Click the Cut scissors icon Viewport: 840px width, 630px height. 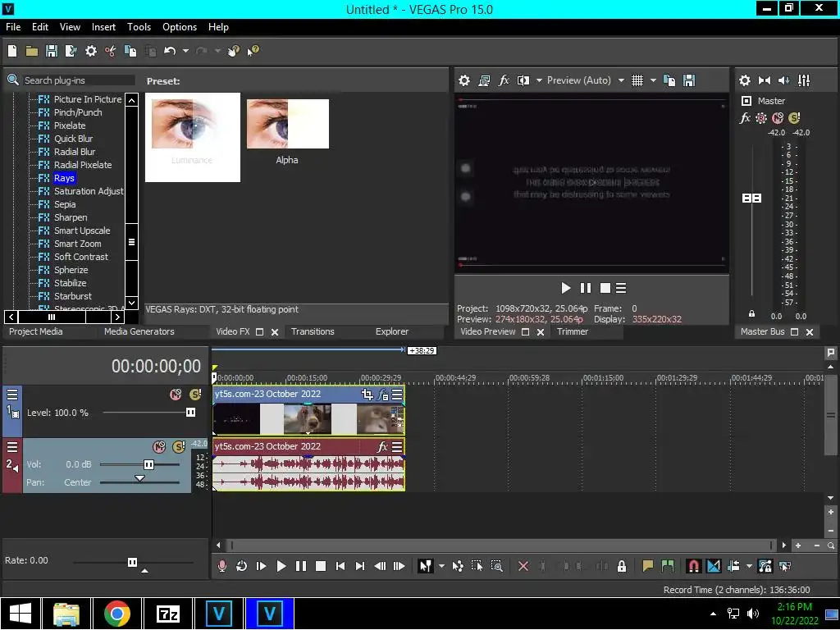click(x=111, y=51)
